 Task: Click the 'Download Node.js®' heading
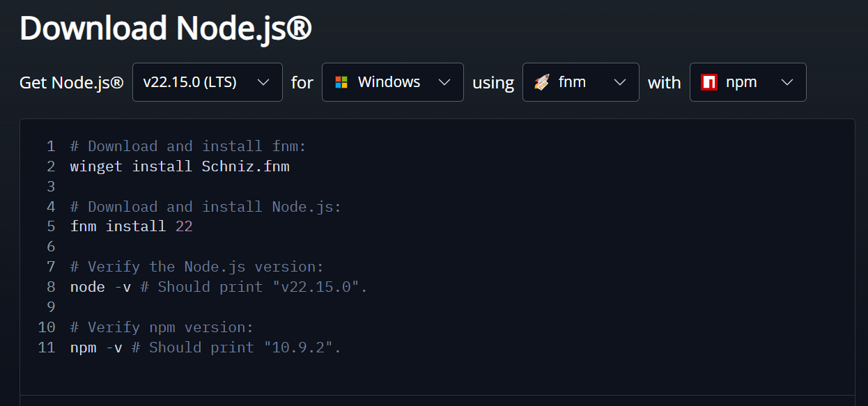[x=166, y=29]
